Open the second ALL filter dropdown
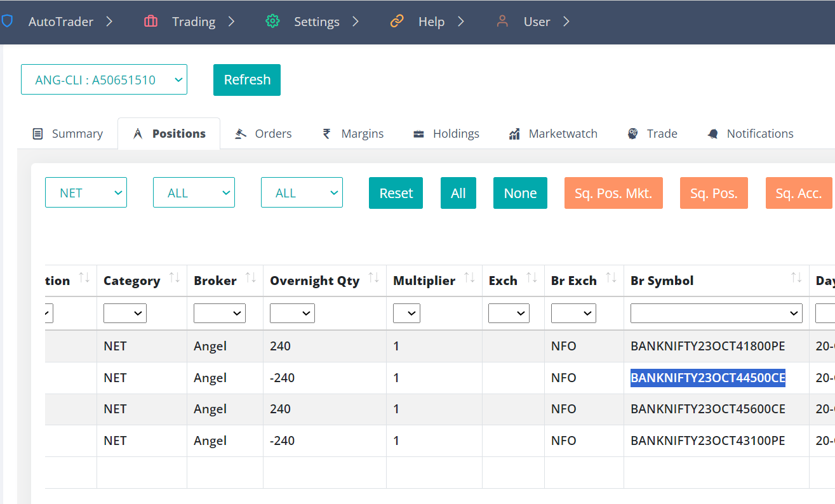 pyautogui.click(x=302, y=192)
